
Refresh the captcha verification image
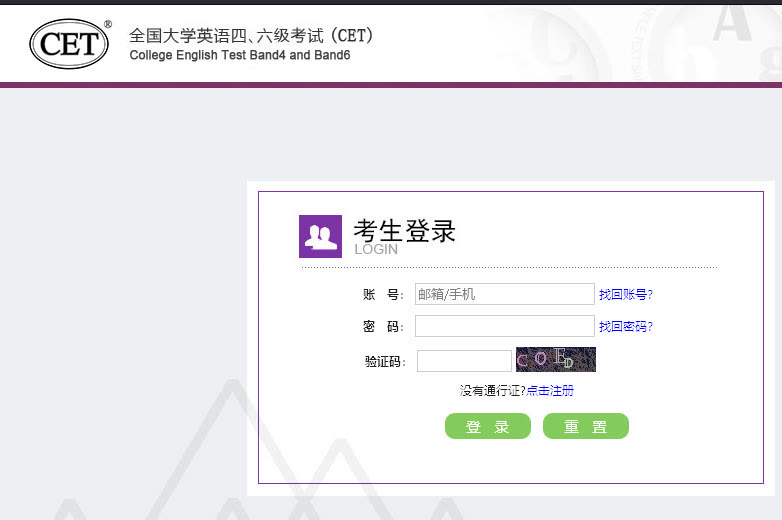point(555,360)
